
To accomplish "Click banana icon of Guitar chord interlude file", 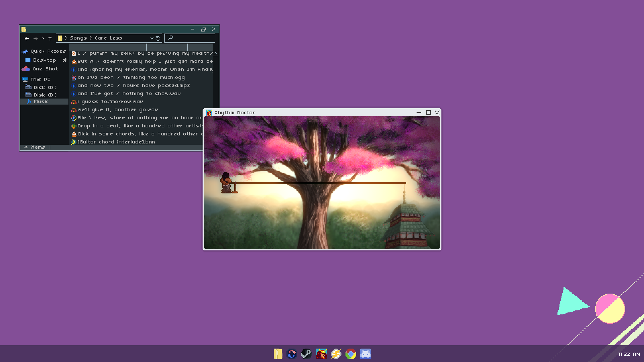I will pos(74,142).
